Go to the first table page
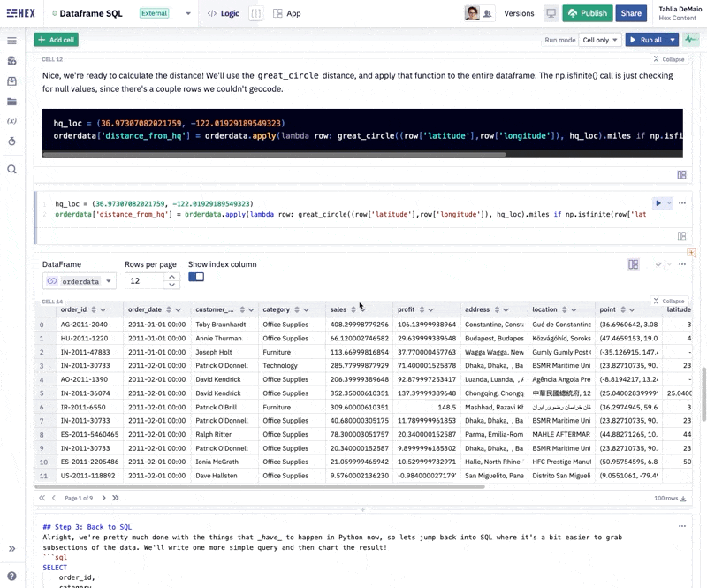 (42, 498)
